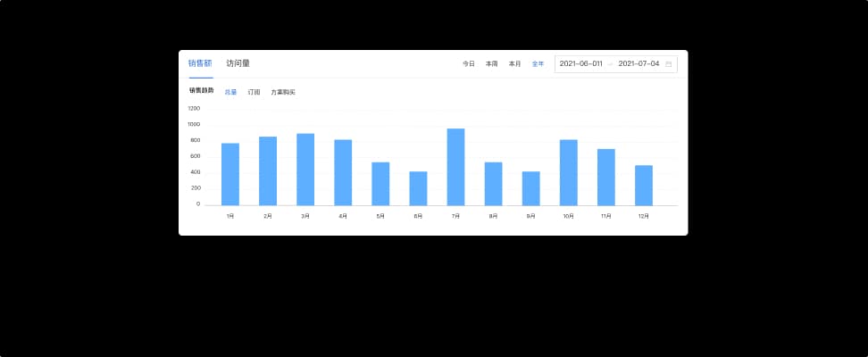Switch to the 销售额 tab

point(200,63)
